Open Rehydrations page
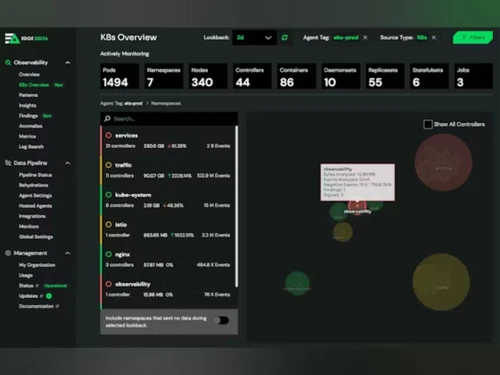 (x=33, y=185)
